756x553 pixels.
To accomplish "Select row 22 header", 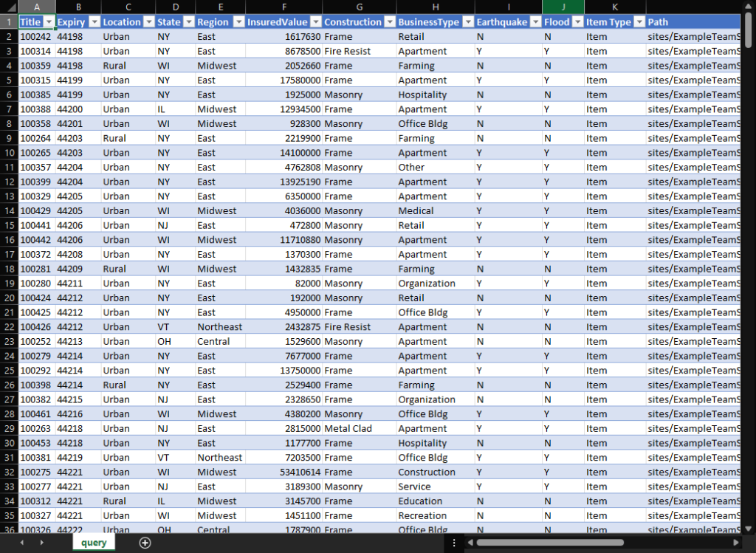I will 9,327.
